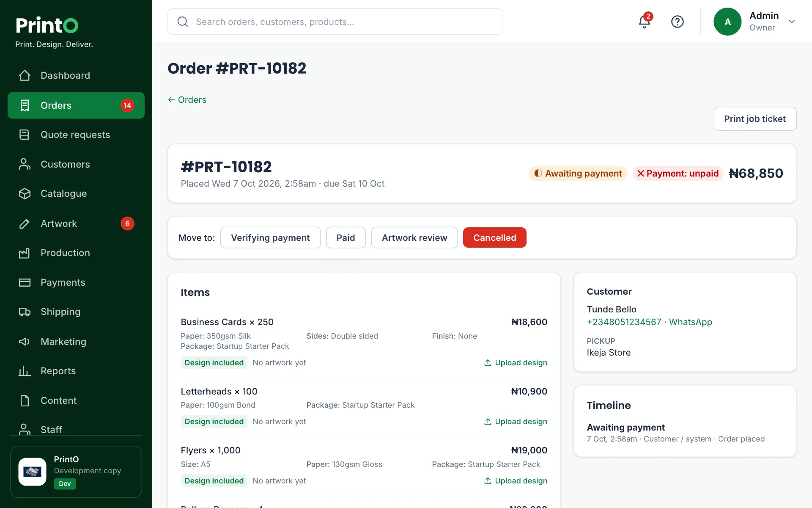Mark the order as Cancelled
Screen dimensions: 812x508
click(x=495, y=237)
